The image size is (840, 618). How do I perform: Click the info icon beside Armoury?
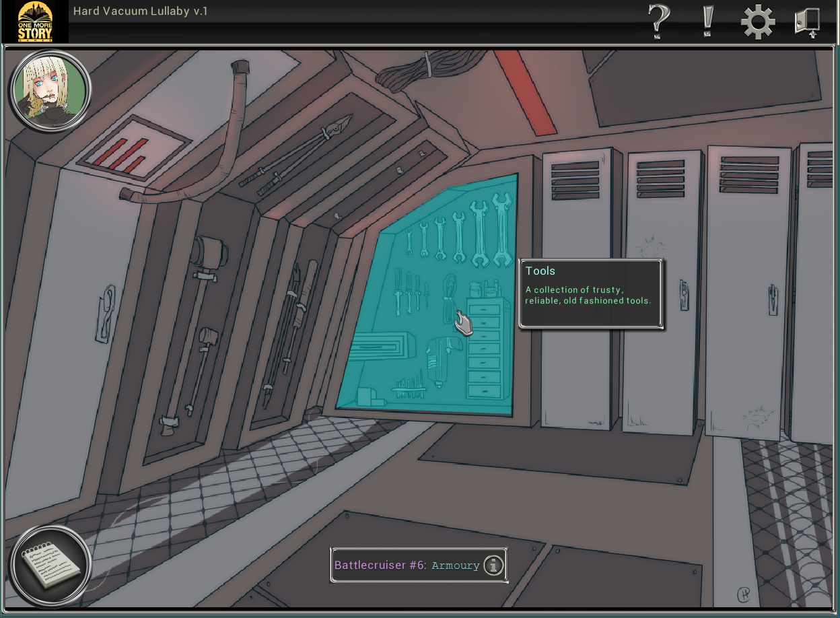(493, 565)
